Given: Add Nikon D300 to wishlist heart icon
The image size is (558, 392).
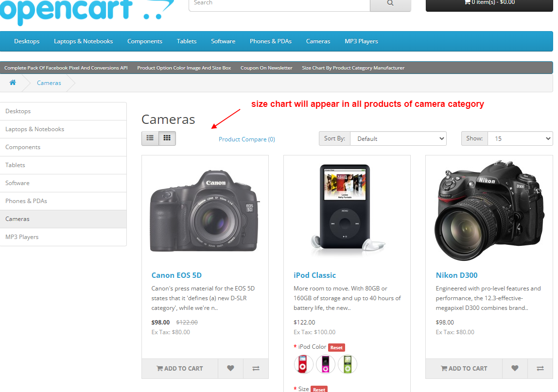Looking at the screenshot, I should coord(515,368).
